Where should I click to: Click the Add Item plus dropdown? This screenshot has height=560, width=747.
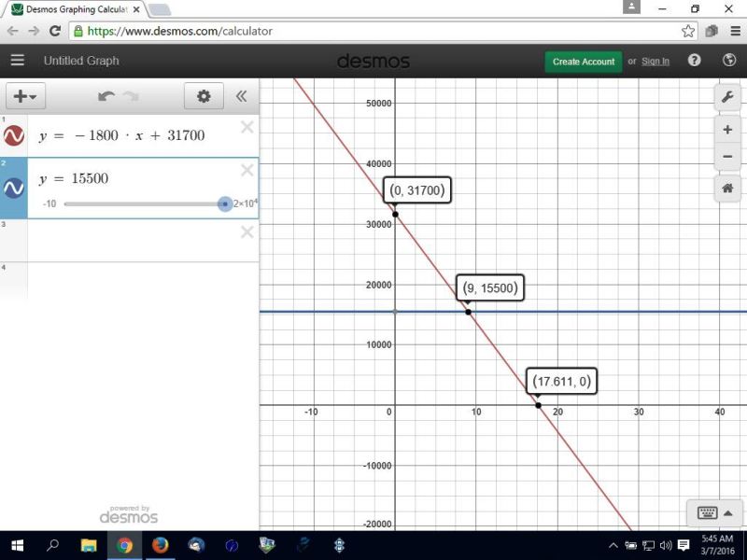(25, 96)
